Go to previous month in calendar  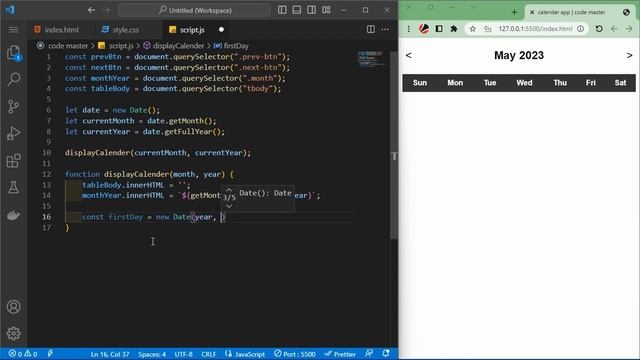tap(409, 56)
